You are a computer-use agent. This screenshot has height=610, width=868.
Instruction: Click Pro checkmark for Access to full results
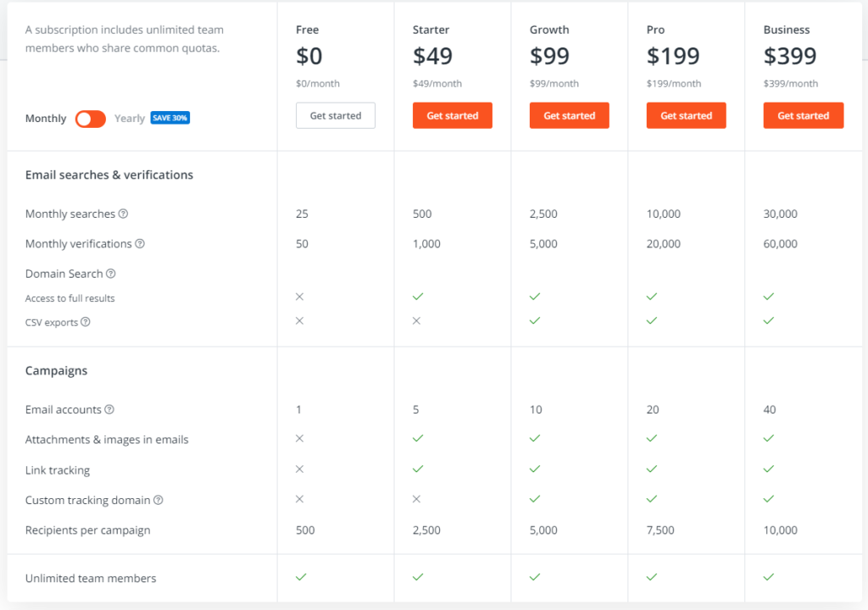pyautogui.click(x=652, y=297)
